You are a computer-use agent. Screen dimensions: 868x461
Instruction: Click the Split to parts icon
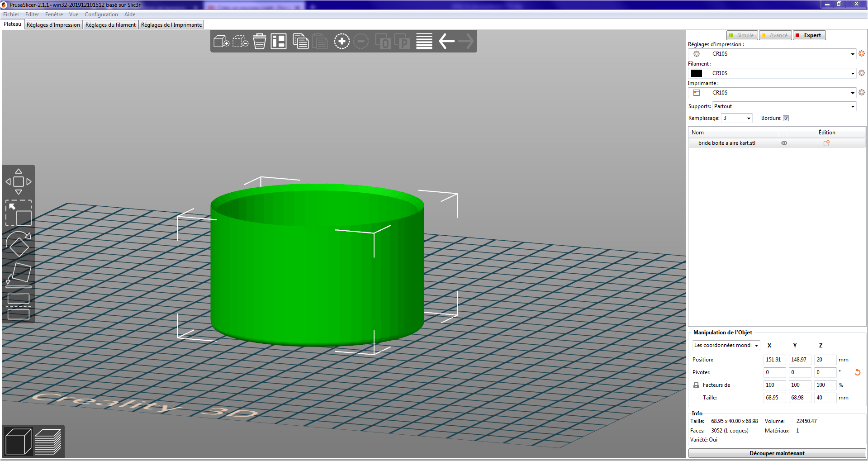402,42
